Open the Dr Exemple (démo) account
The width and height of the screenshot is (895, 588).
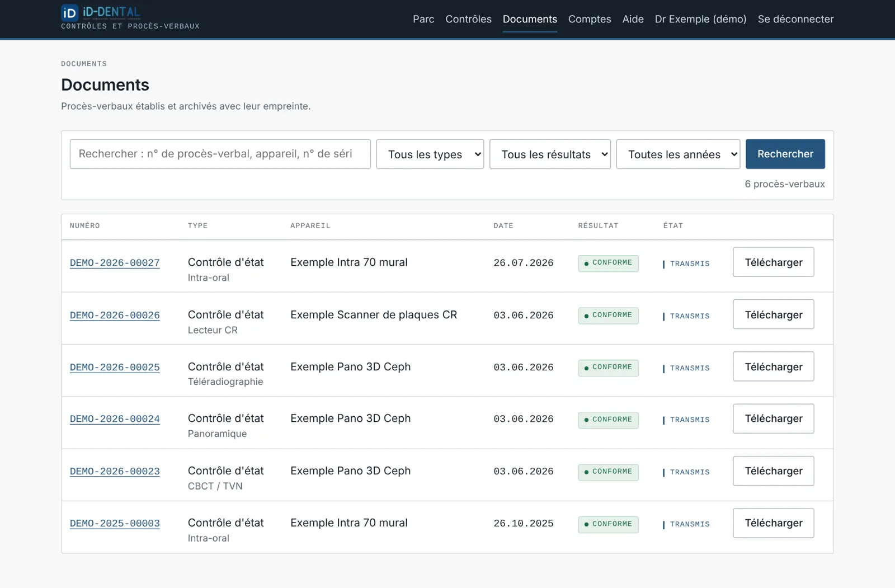700,19
